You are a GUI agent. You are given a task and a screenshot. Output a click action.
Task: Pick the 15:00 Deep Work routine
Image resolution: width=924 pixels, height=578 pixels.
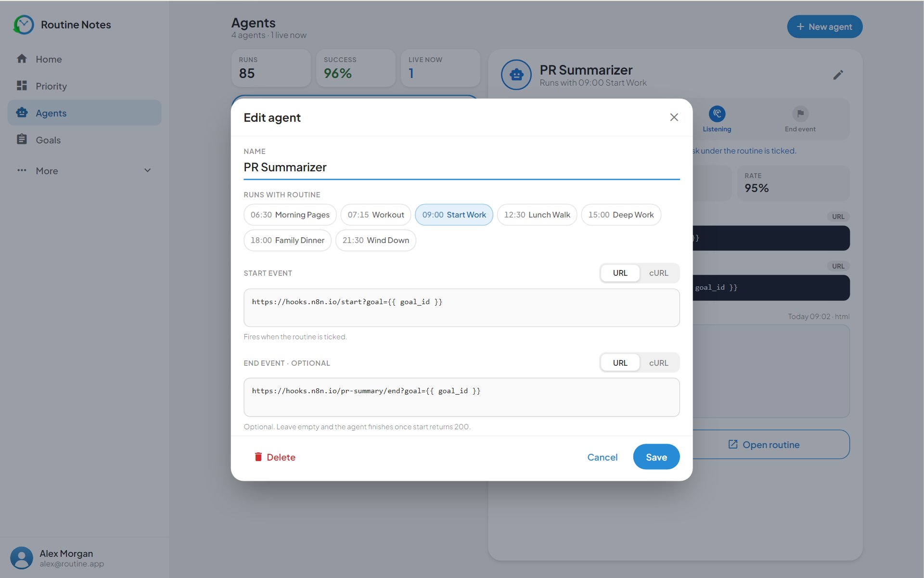(621, 215)
